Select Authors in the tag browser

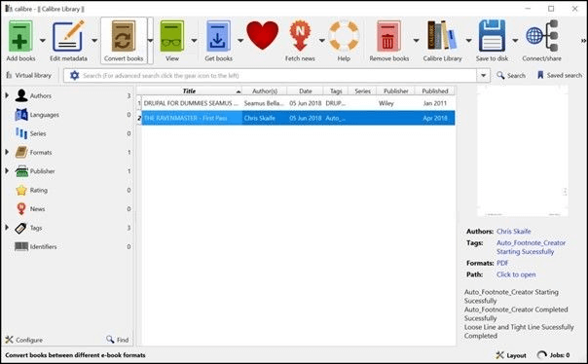point(41,95)
